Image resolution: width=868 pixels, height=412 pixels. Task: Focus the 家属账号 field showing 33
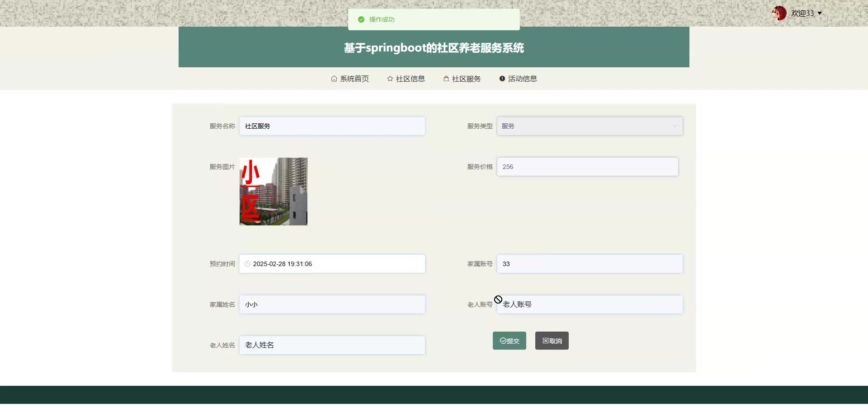pyautogui.click(x=590, y=264)
